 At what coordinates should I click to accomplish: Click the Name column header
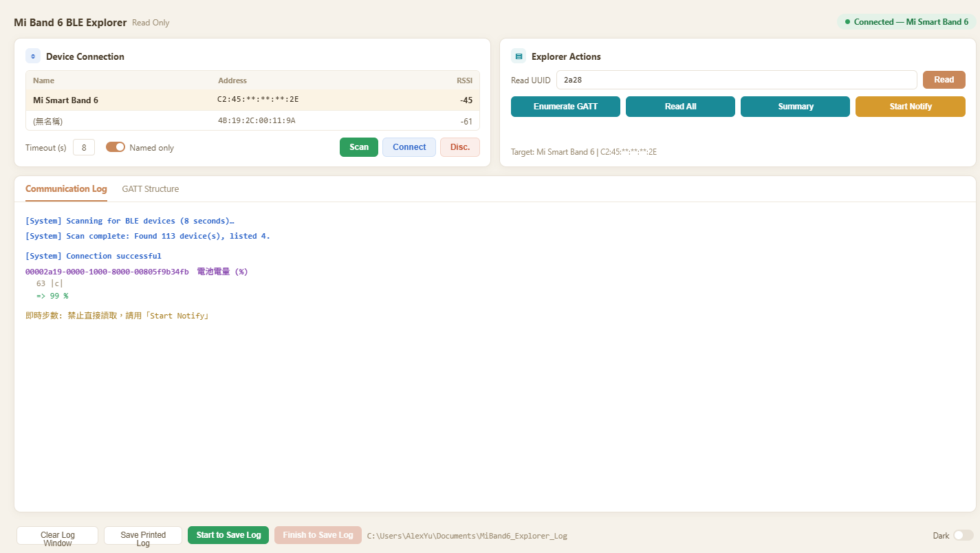coord(43,80)
